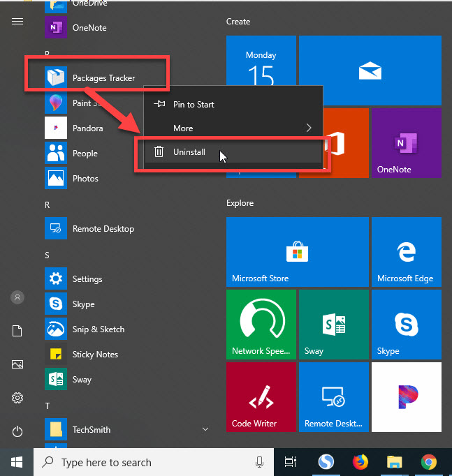Open the Remote Desktop tile
This screenshot has width=452, height=476.
334,397
